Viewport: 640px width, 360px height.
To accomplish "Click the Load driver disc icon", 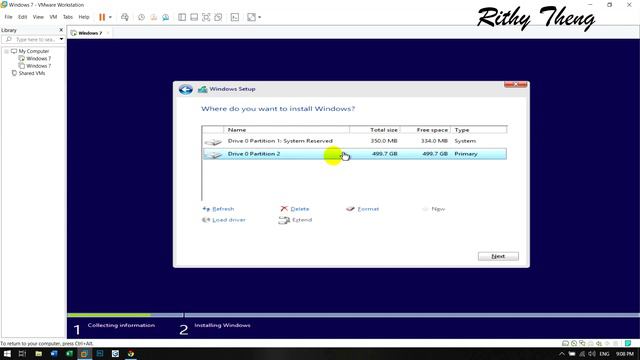I will pyautogui.click(x=206, y=220).
